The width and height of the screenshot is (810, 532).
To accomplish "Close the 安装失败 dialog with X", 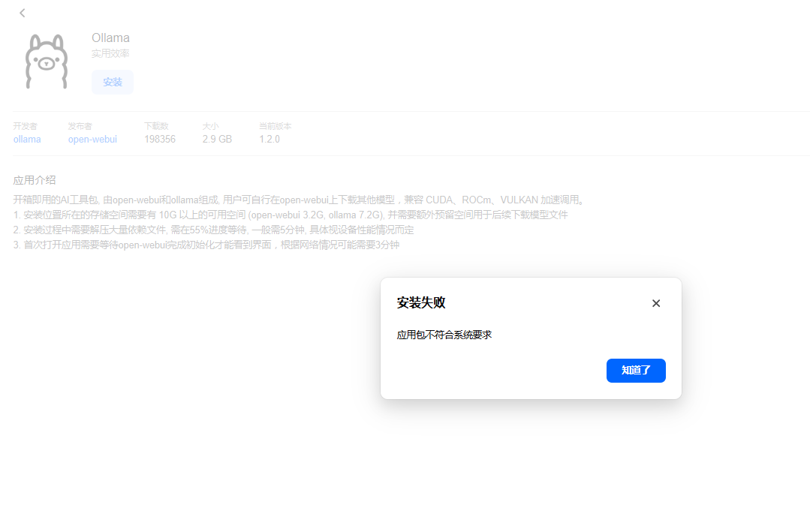I will coord(656,303).
